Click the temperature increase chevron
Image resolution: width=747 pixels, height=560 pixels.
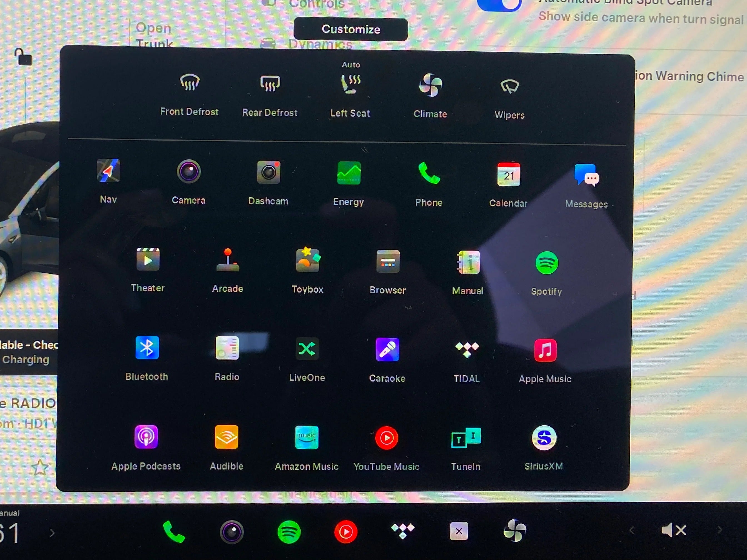click(x=52, y=533)
